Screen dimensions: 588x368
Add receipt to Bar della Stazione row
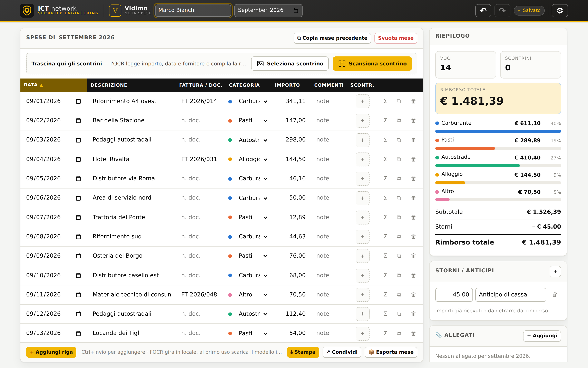coord(363,120)
